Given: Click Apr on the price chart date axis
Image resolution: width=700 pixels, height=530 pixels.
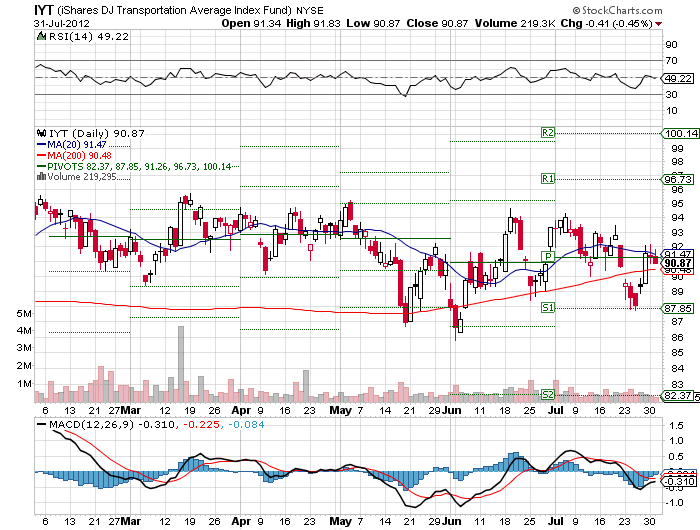Looking at the screenshot, I should pos(241,410).
